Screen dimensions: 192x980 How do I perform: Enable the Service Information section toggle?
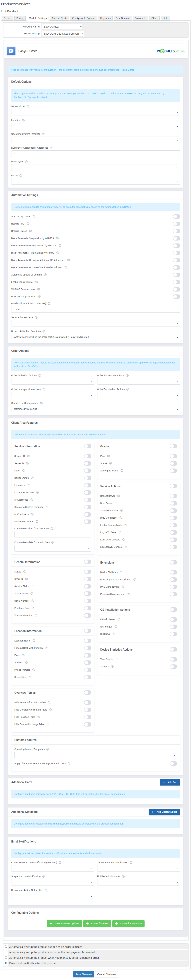pyautogui.click(x=87, y=446)
